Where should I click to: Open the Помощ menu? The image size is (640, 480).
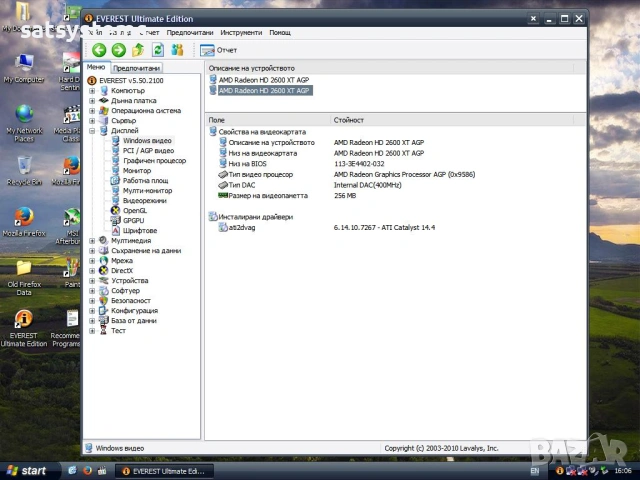click(x=280, y=32)
